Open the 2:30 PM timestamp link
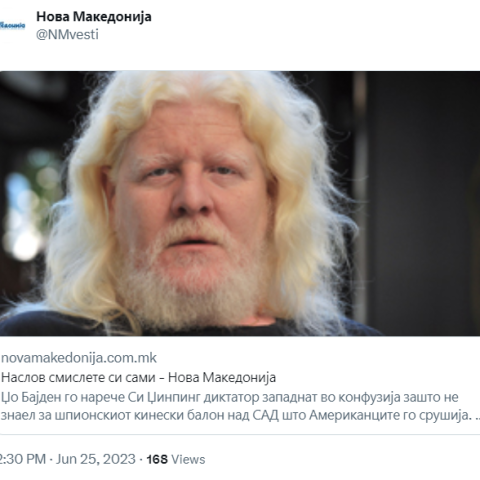Viewport: 480px width, 480px height. [x=23, y=459]
